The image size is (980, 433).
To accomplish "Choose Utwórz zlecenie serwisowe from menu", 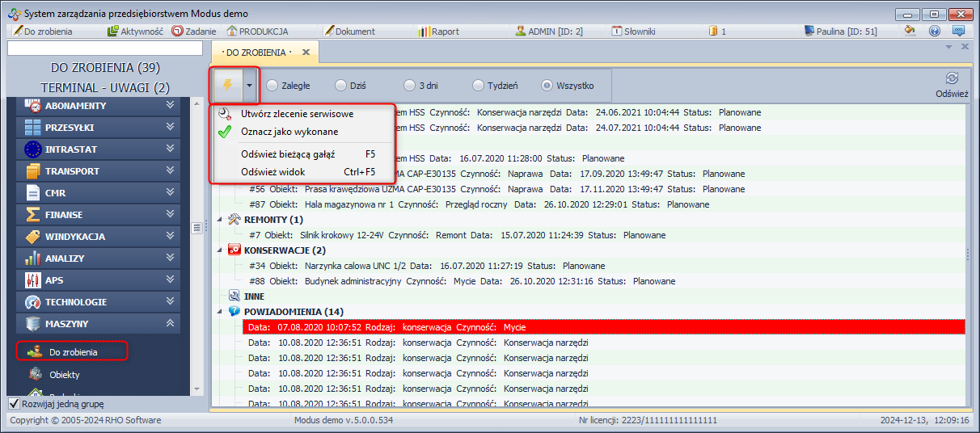I will [x=297, y=114].
